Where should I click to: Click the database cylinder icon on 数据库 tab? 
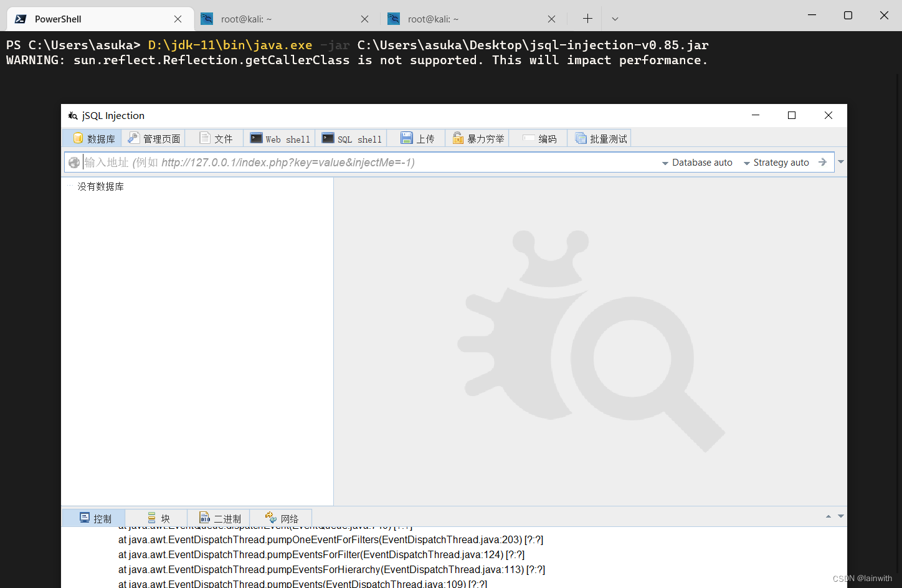coord(78,138)
